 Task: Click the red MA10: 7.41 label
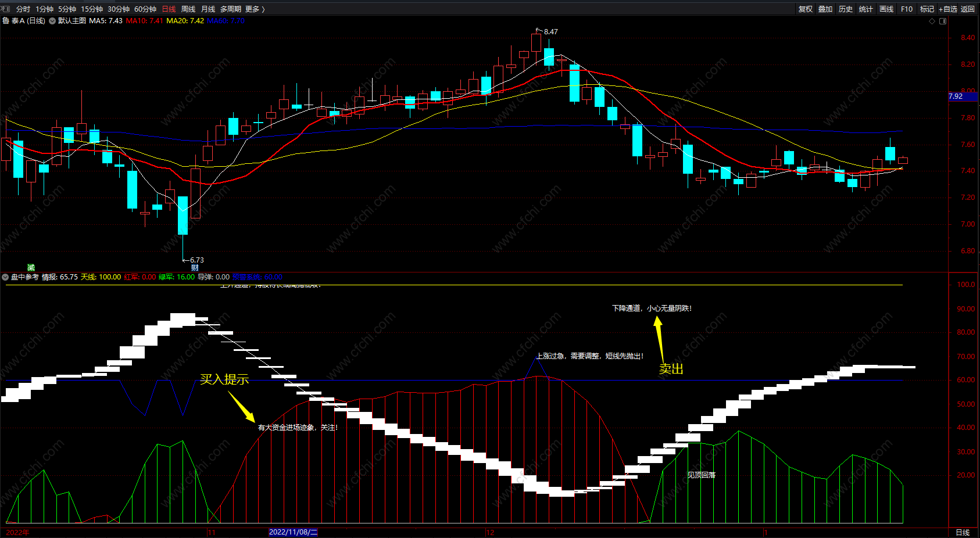pyautogui.click(x=145, y=21)
